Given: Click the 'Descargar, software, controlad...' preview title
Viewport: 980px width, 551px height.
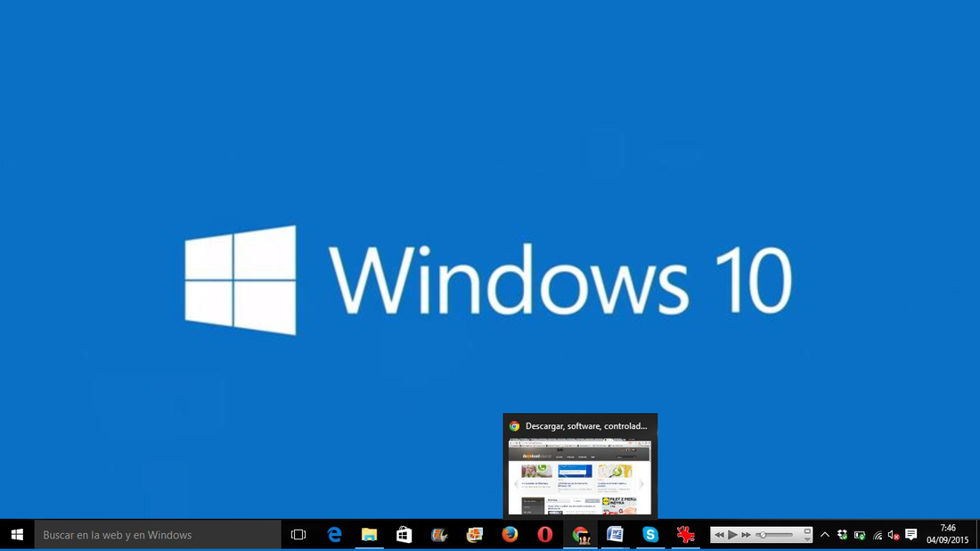Looking at the screenshot, I should [x=585, y=426].
